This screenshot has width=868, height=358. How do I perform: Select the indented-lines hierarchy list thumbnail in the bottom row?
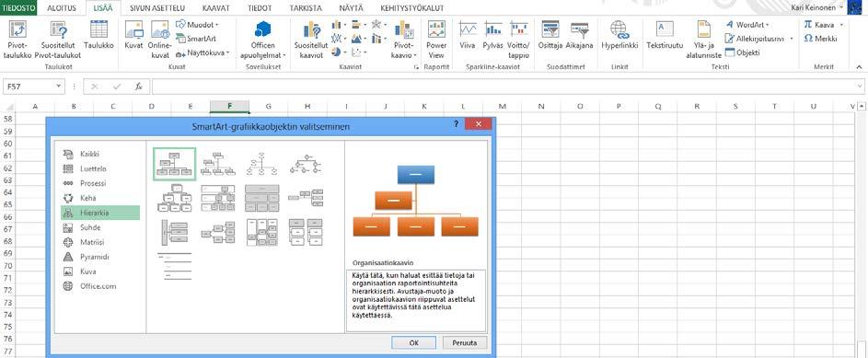click(174, 266)
